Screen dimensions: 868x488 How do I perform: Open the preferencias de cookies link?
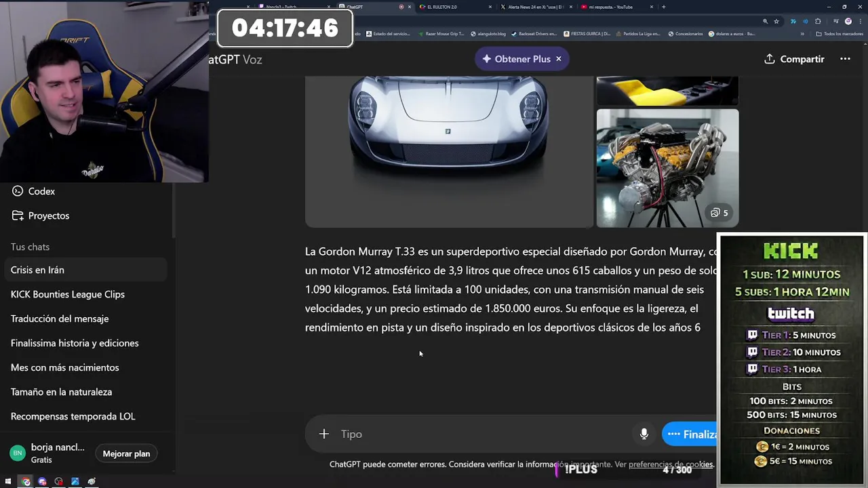tap(671, 464)
